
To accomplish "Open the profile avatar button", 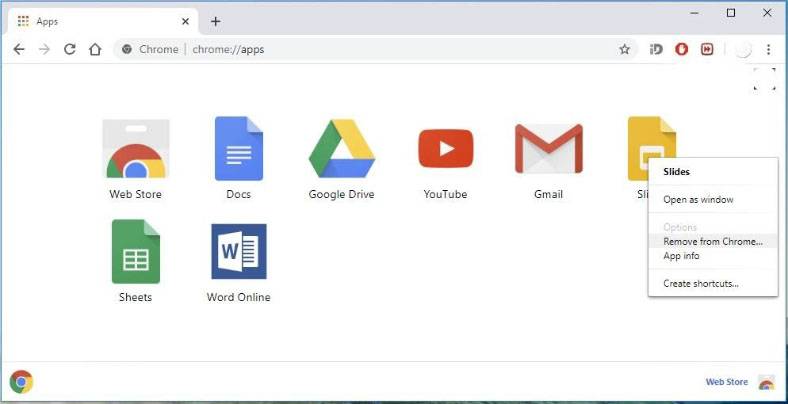I will (x=743, y=49).
